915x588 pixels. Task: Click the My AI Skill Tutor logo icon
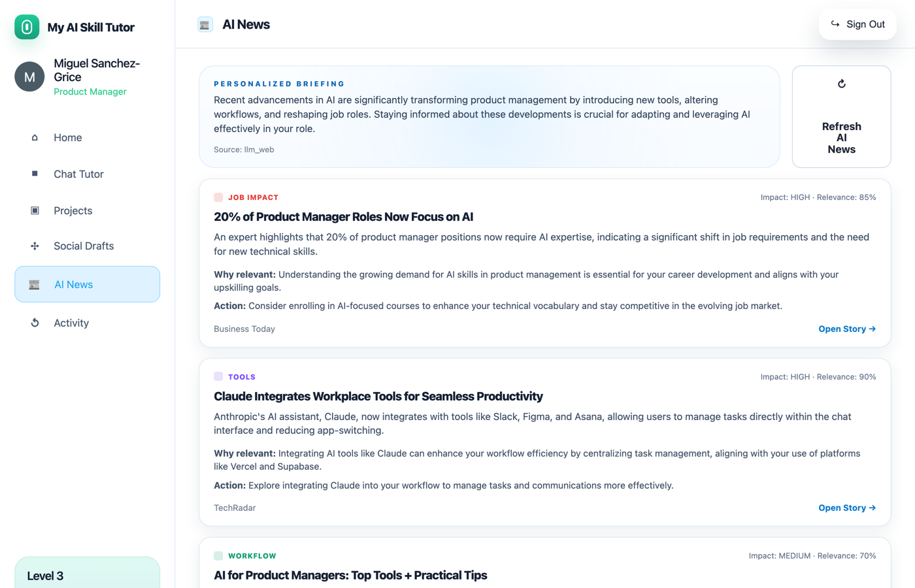point(27,27)
